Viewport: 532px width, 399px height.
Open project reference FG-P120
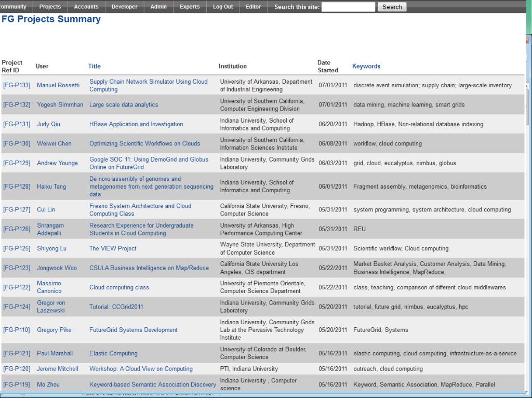[17, 369]
